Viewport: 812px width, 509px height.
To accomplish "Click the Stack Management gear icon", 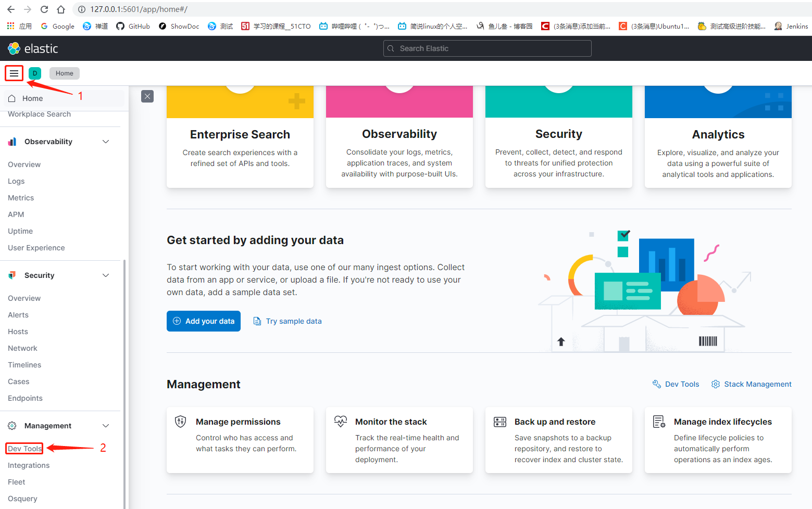I will pyautogui.click(x=716, y=384).
